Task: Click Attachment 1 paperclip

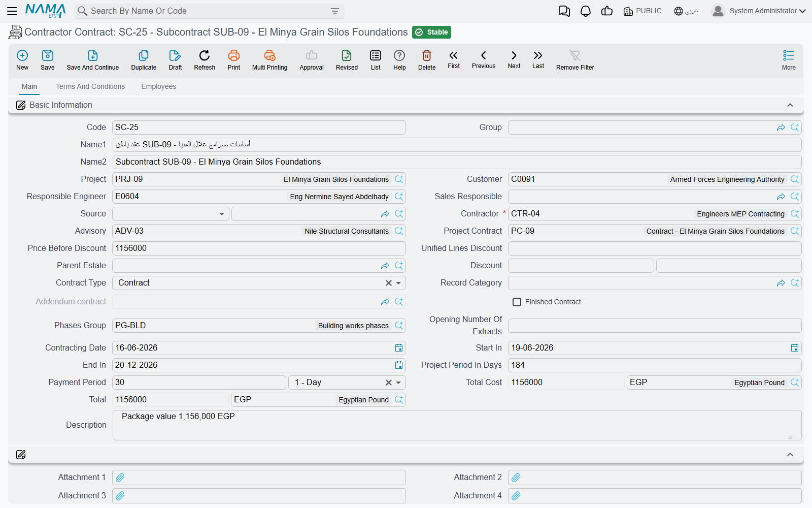Action: 120,478
